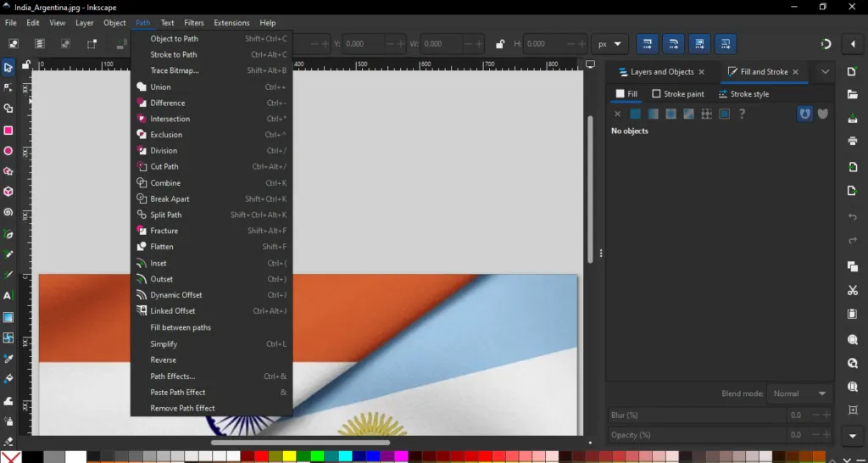
Task: Toggle move patterns with objects
Action: pos(726,44)
